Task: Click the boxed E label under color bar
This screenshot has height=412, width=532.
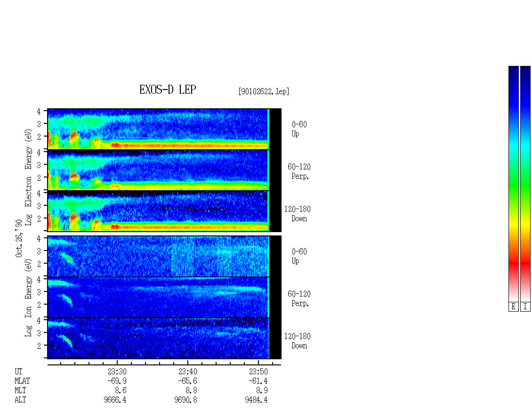Action: pos(513,307)
